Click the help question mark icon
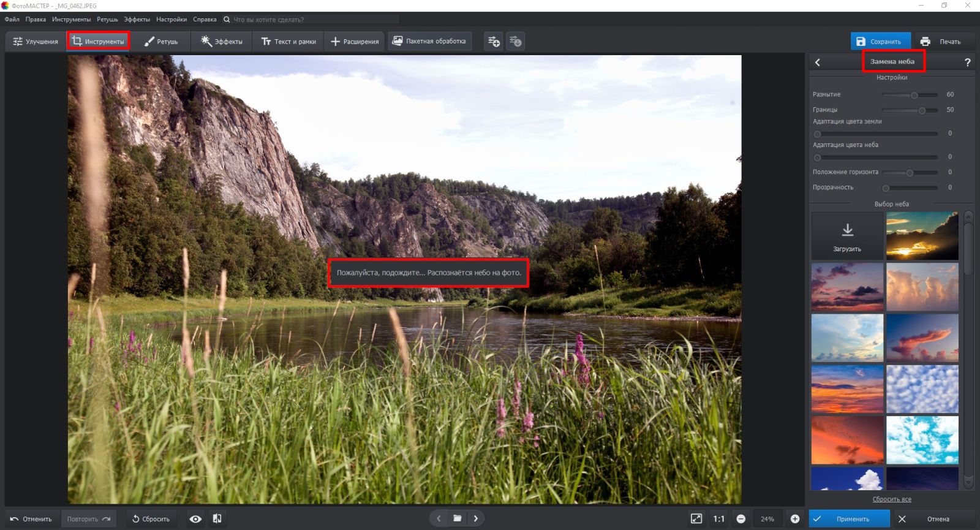This screenshot has width=980, height=530. [x=967, y=62]
